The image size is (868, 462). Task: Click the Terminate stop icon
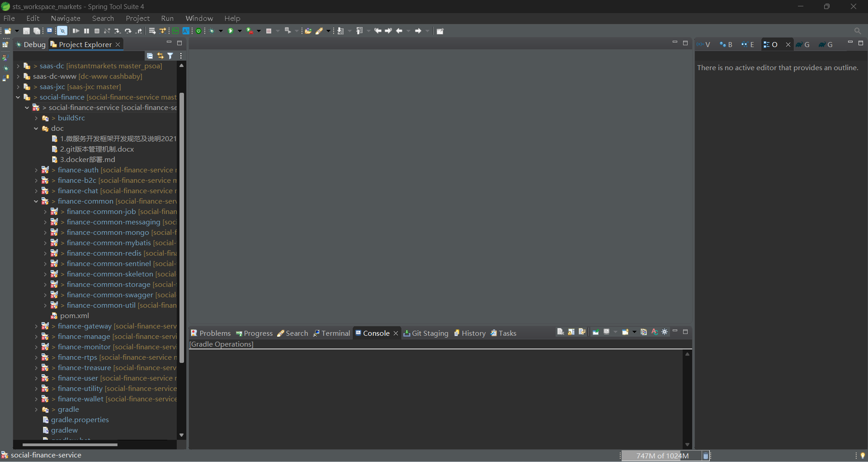point(97,31)
